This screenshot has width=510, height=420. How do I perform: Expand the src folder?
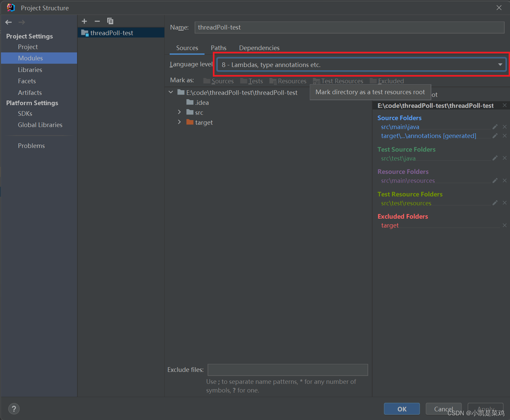pyautogui.click(x=179, y=112)
